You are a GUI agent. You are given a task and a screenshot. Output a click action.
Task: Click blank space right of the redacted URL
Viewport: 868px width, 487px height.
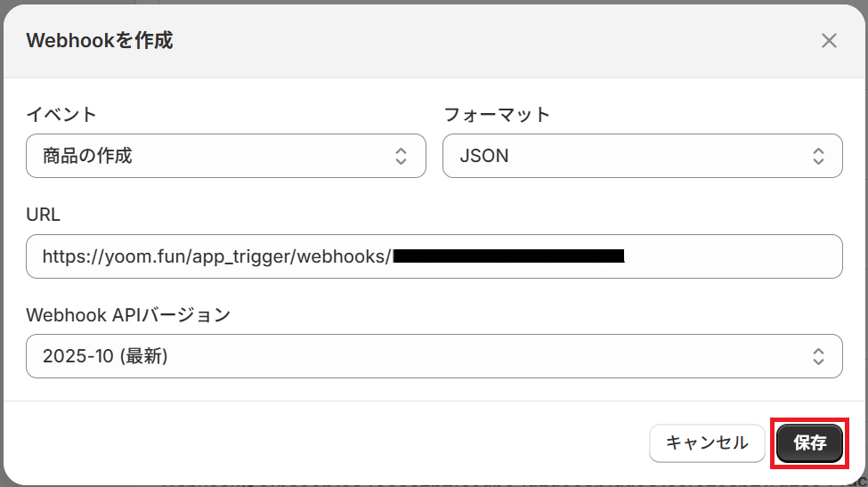click(730, 257)
